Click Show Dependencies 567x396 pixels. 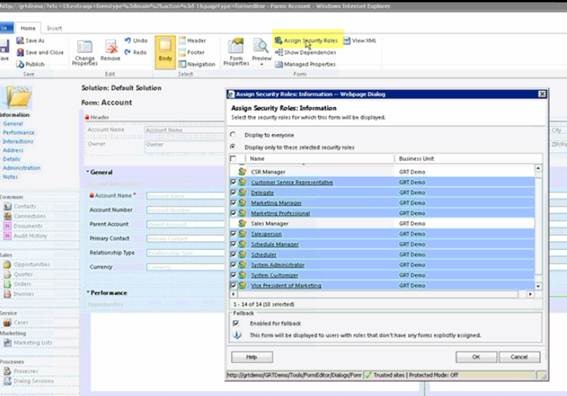[x=306, y=52]
